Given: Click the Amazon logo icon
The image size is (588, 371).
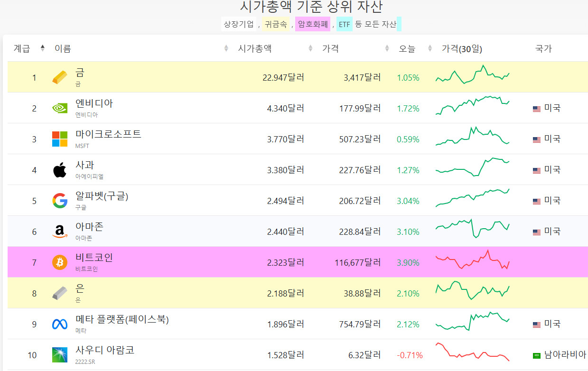Looking at the screenshot, I should coord(60,232).
